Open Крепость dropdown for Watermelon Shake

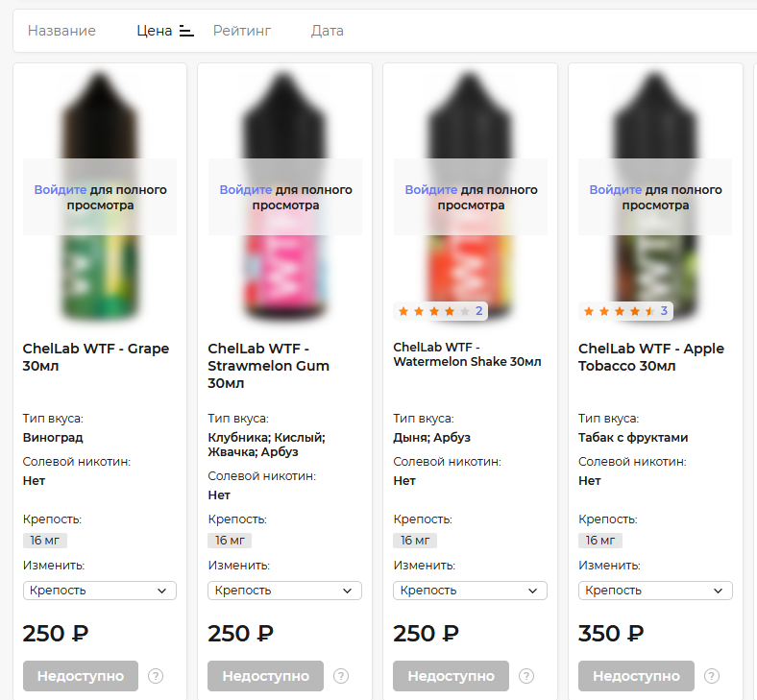pyautogui.click(x=471, y=591)
